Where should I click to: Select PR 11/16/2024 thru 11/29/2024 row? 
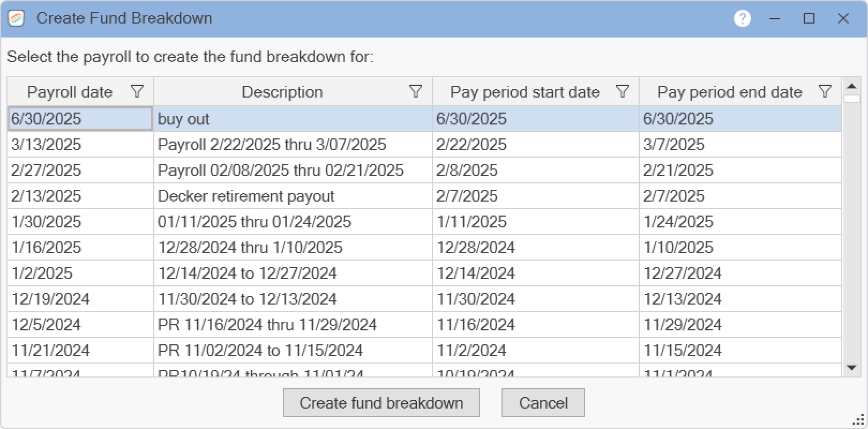point(267,325)
